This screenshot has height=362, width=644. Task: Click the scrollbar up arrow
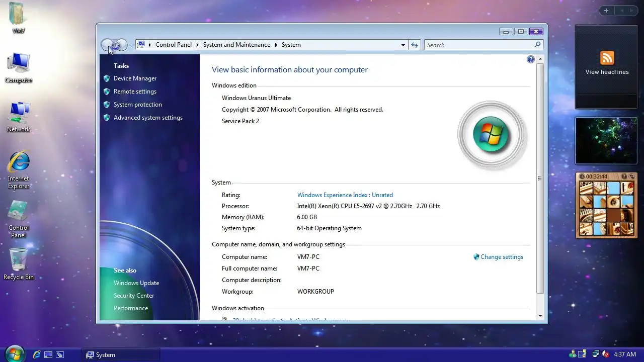click(540, 59)
